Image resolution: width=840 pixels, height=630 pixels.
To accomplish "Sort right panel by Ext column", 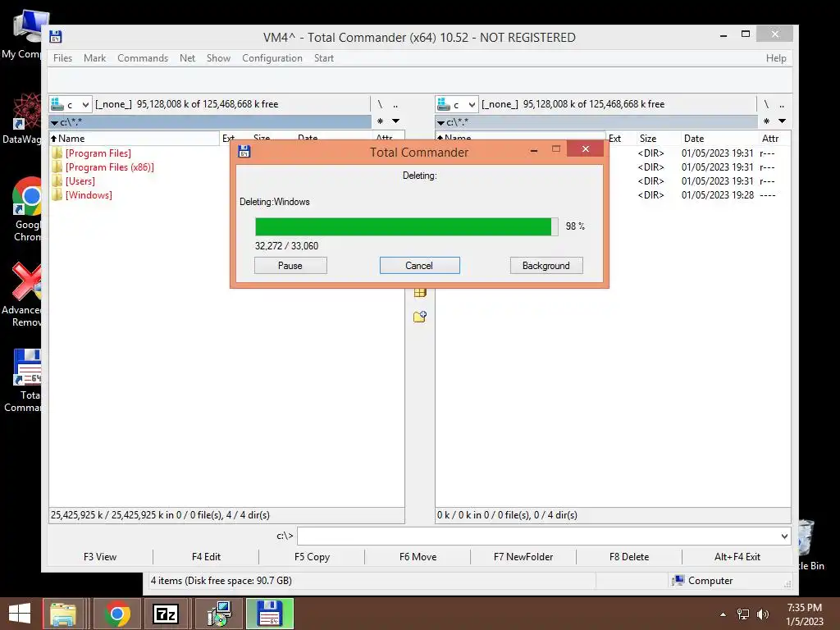I will pos(614,138).
